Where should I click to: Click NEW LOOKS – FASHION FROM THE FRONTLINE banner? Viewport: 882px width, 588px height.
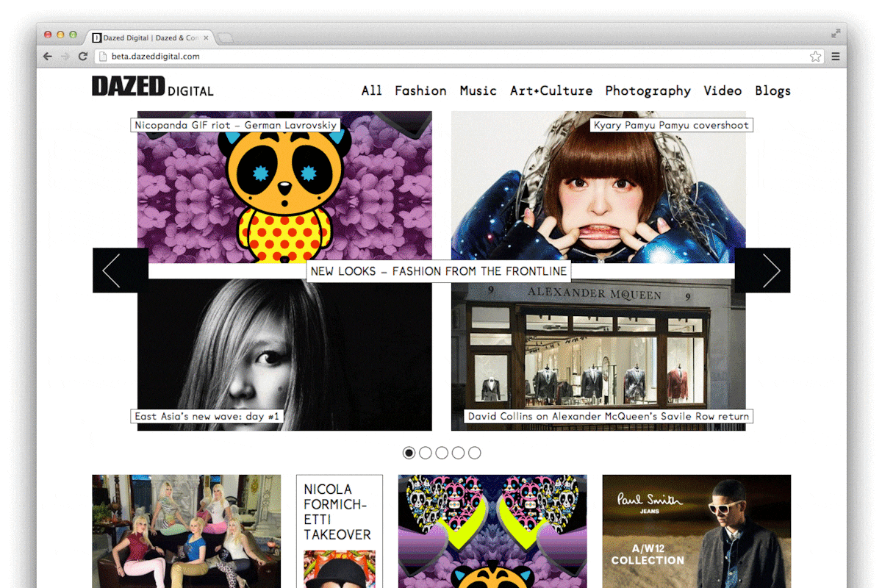(439, 270)
